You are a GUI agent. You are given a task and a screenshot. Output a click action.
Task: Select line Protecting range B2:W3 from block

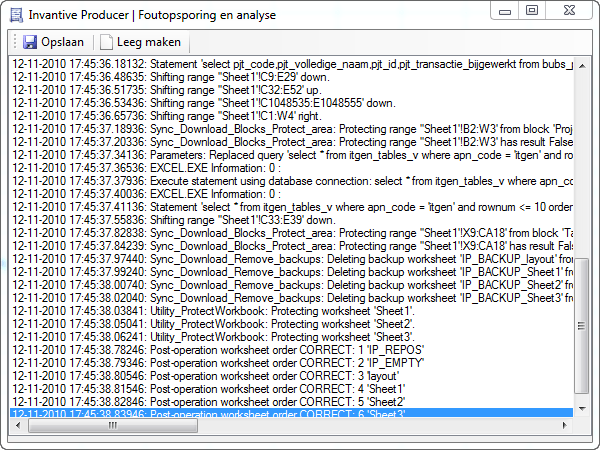(292, 129)
